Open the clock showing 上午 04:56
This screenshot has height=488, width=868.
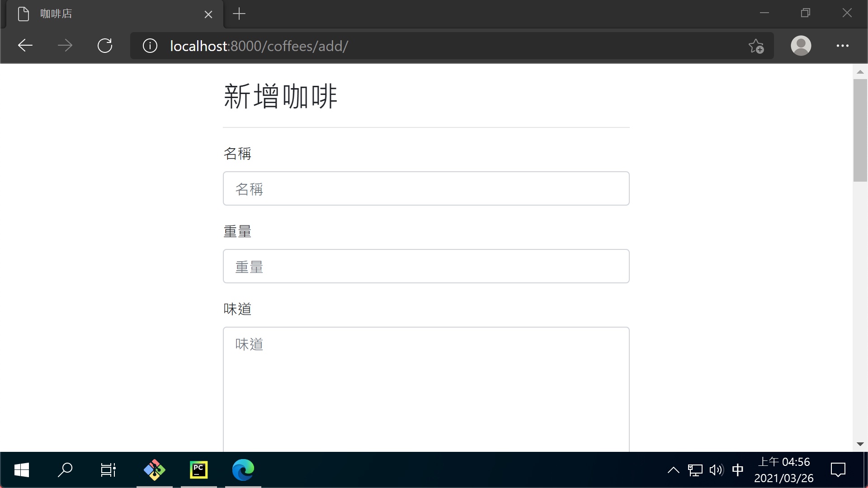(x=783, y=470)
